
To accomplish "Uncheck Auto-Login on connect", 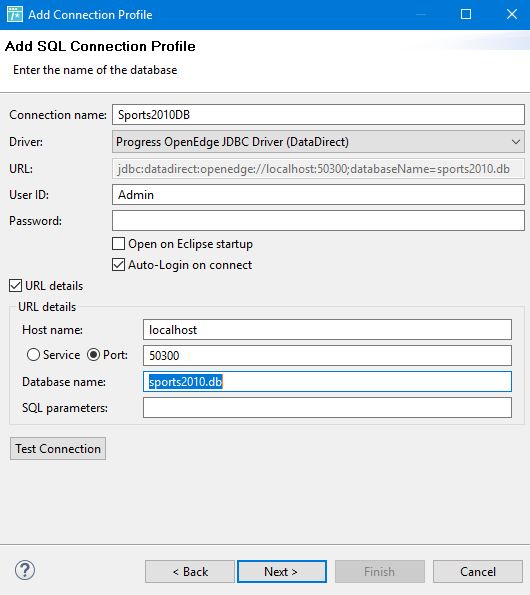I will pos(118,265).
